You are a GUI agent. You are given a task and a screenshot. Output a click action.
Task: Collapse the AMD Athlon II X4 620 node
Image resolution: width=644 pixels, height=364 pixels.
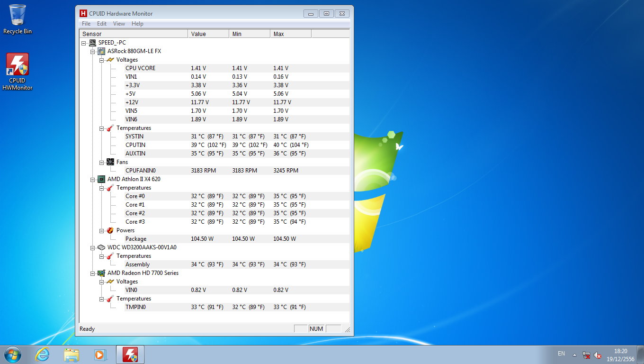pos(92,179)
